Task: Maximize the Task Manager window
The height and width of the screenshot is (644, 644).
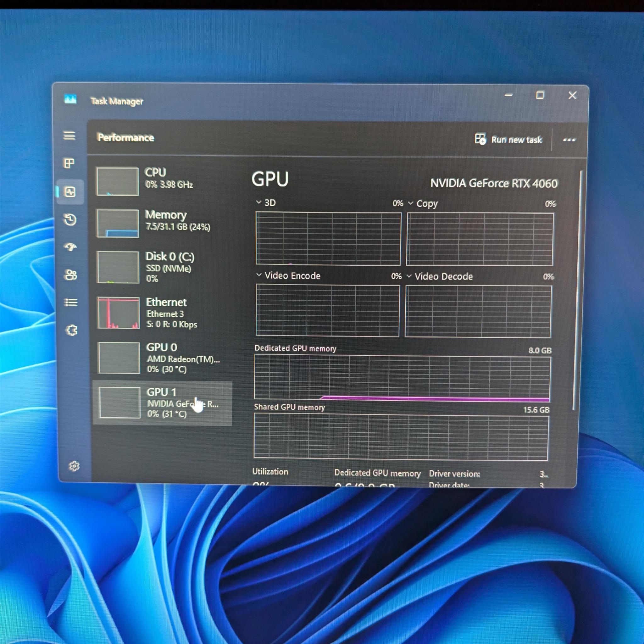Action: point(540,95)
